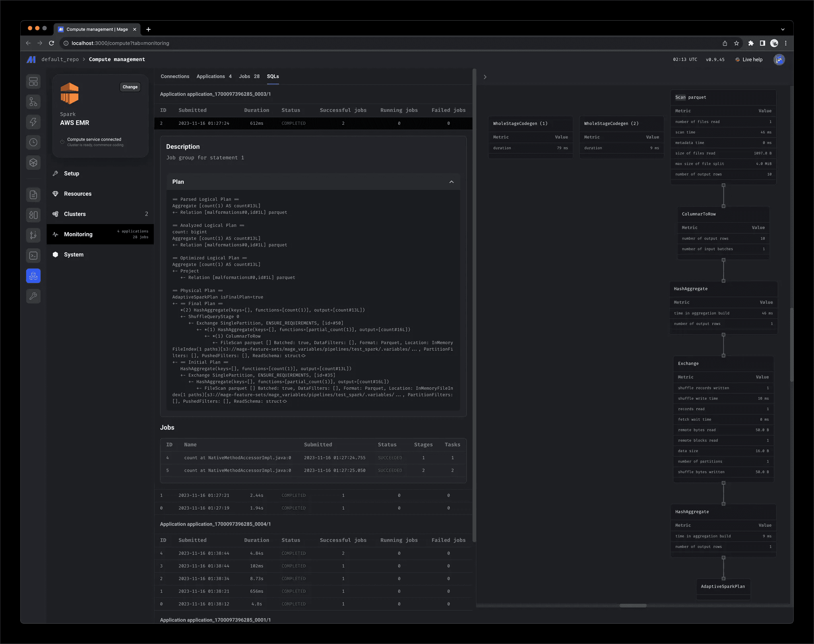Click the graph horizontal scrollbar thumb
The image size is (814, 644).
tap(633, 606)
